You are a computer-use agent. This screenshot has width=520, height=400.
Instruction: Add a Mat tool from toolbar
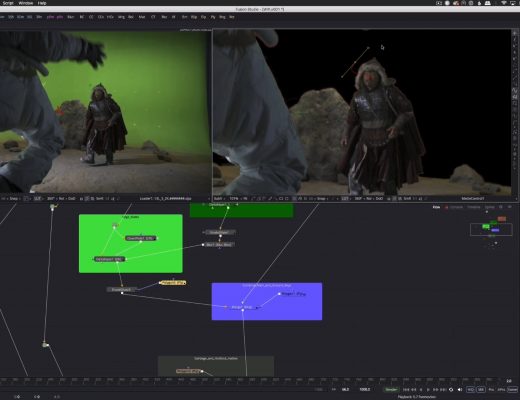pyautogui.click(x=142, y=17)
